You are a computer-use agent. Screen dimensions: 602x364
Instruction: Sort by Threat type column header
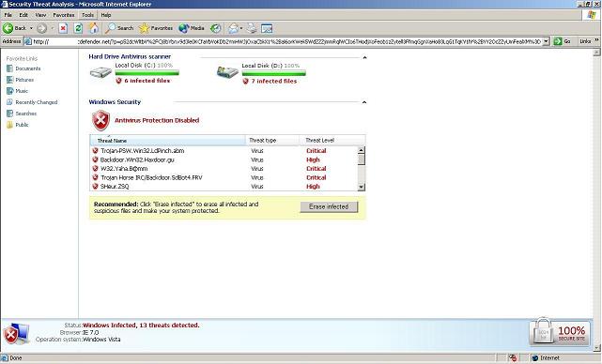pyautogui.click(x=272, y=141)
